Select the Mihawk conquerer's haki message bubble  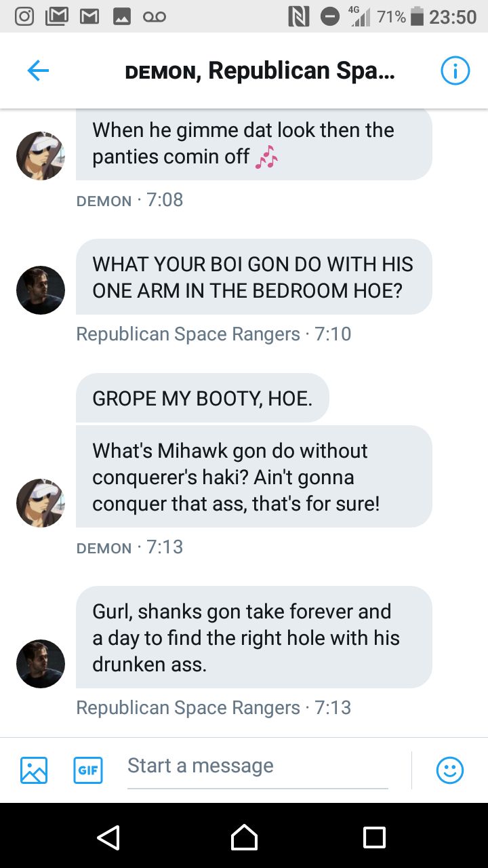(254, 477)
